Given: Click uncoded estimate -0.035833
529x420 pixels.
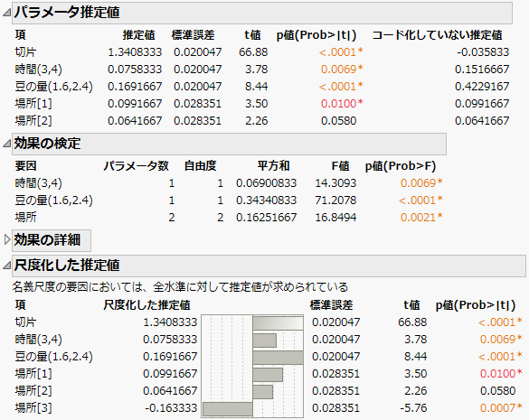Looking at the screenshot, I should point(483,51).
